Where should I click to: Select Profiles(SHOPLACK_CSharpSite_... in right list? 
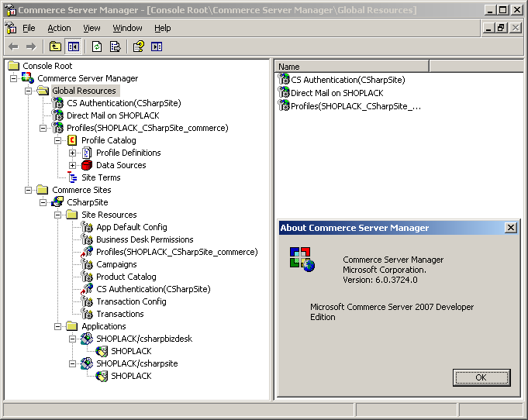coord(356,106)
